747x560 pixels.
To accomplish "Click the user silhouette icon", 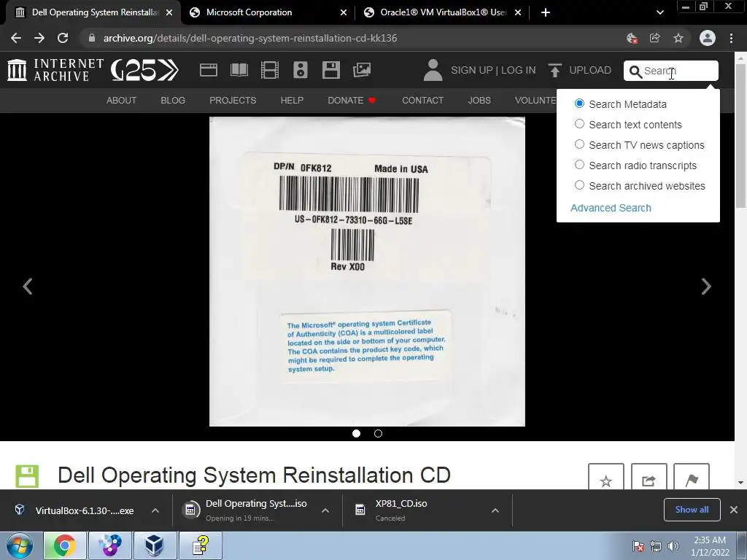I will click(x=433, y=70).
